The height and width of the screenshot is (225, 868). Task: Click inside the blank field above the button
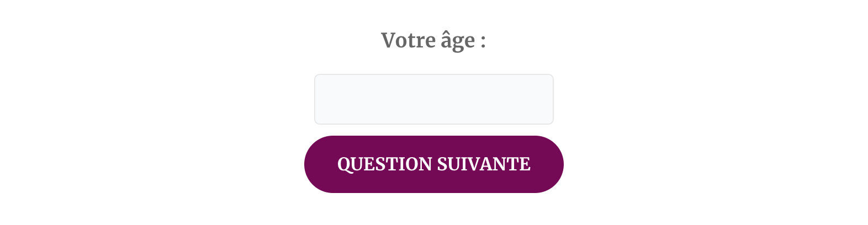point(433,99)
